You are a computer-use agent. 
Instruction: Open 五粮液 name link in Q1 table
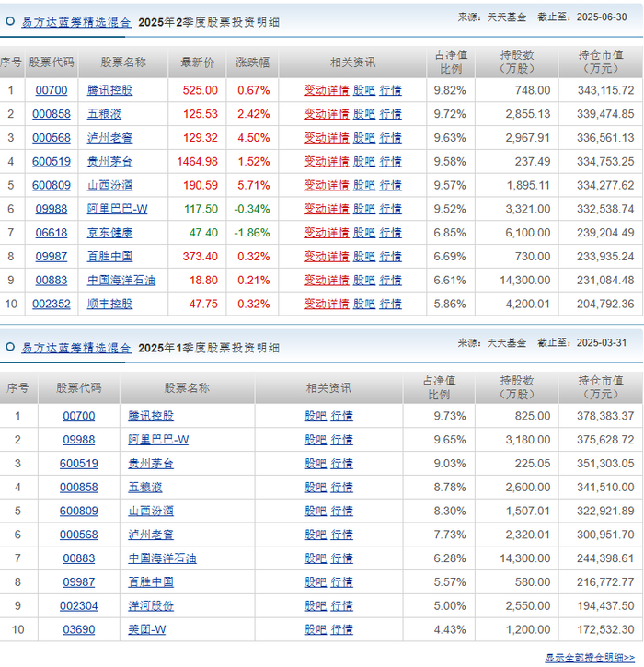pos(145,488)
